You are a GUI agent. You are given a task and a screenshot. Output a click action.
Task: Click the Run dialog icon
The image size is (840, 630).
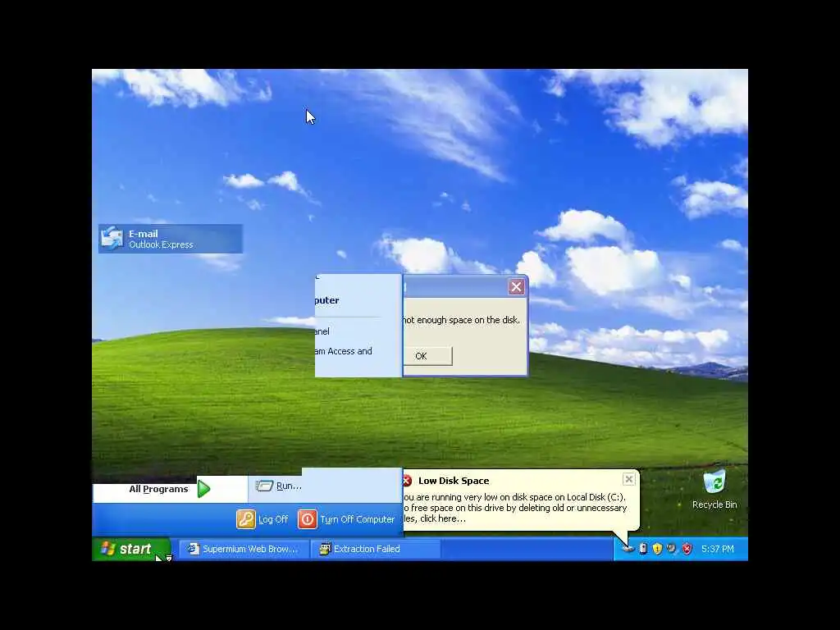tap(264, 486)
